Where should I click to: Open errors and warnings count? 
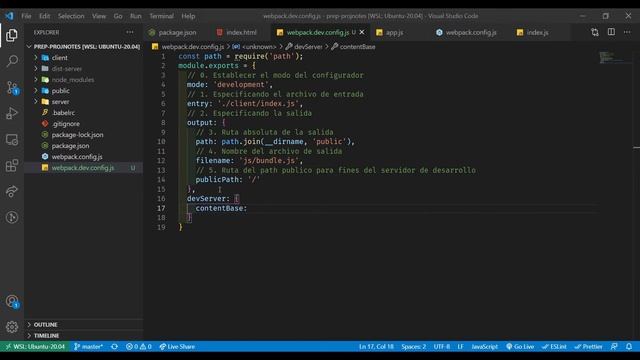click(139, 347)
